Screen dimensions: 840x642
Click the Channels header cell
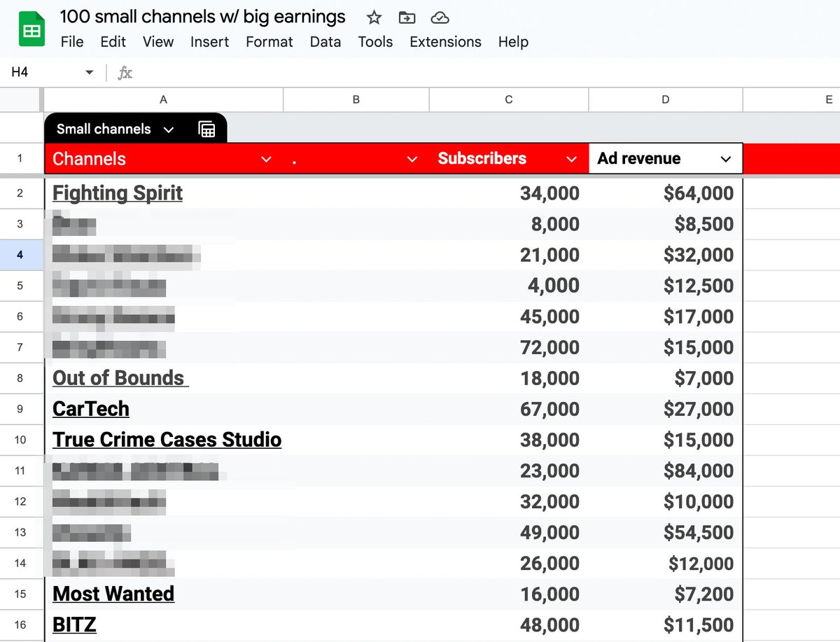[x=164, y=159]
